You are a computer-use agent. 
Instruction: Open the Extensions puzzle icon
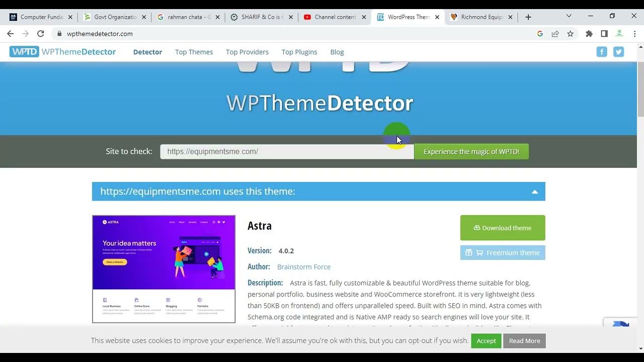point(589,34)
